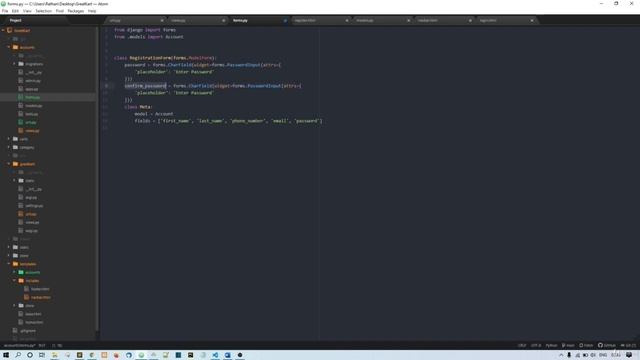Select the Project panel tab
Image resolution: width=640 pixels, height=360 pixels.
click(x=16, y=20)
